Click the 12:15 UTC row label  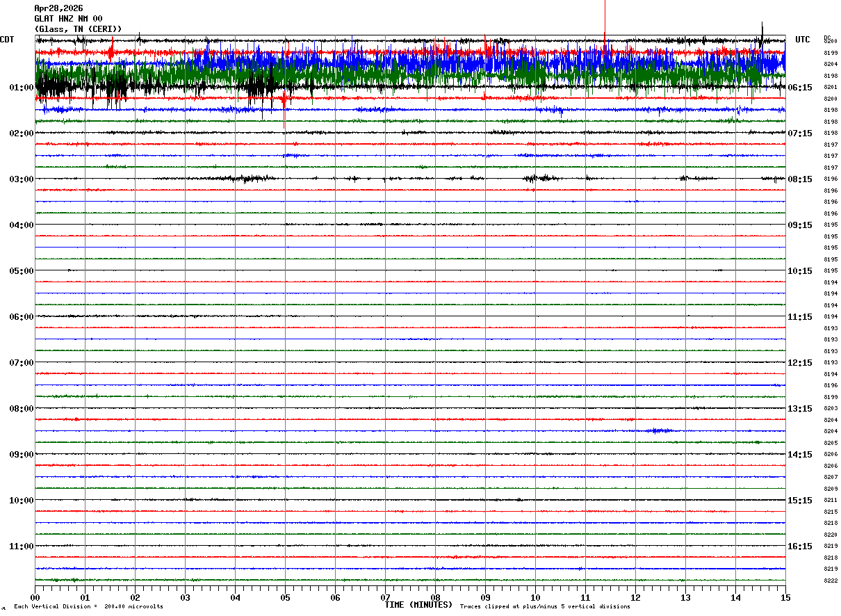800,363
